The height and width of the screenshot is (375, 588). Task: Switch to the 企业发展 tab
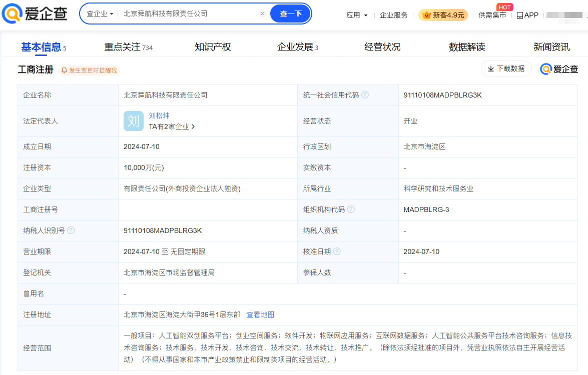pyautogui.click(x=297, y=47)
